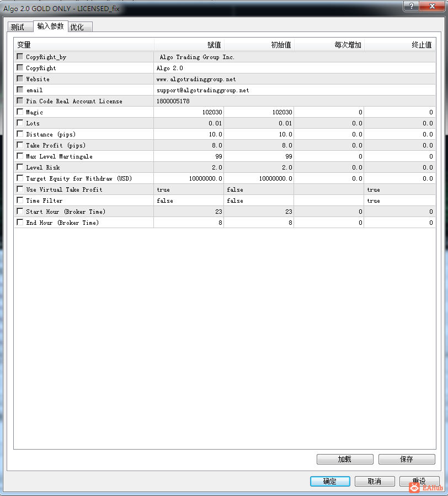Select Lots value 0.01 in 赋值 column
Image resolution: width=448 pixels, height=496 pixels.
(x=189, y=123)
